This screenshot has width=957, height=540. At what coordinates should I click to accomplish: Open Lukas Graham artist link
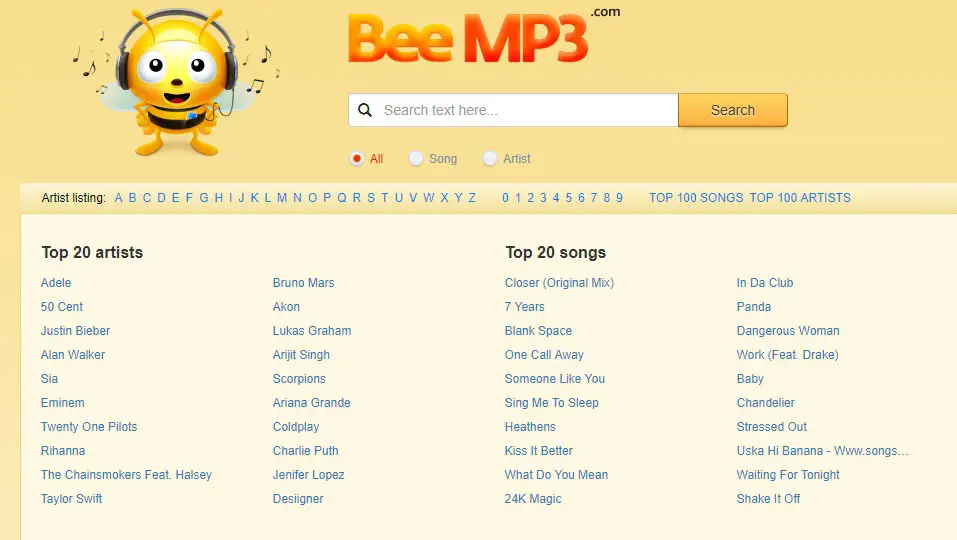(x=312, y=331)
